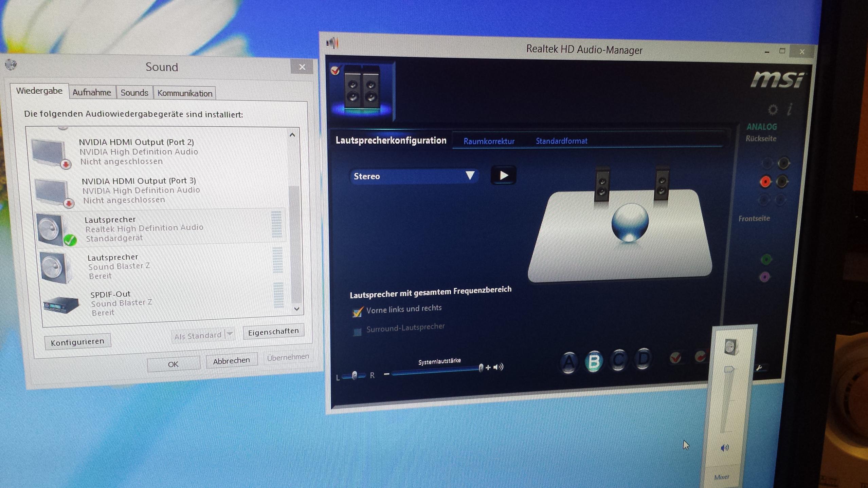Click the green front panel audio jack
This screenshot has height=488, width=868.
766,260
